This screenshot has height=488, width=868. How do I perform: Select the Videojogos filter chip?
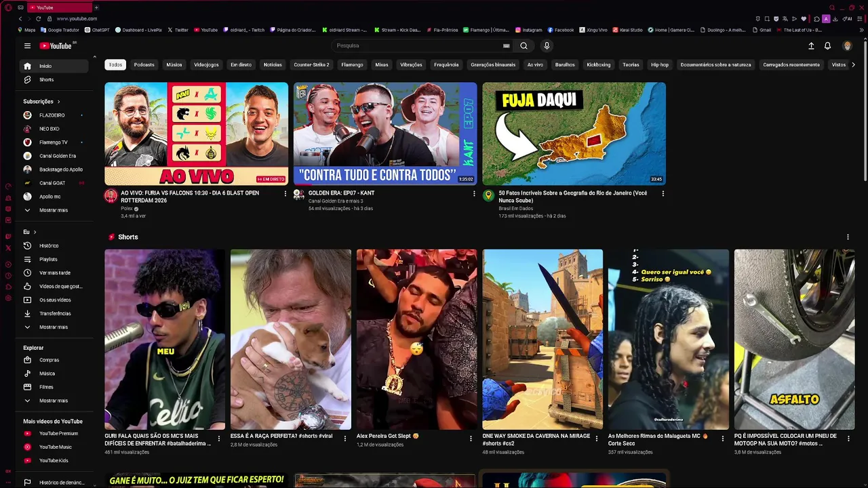click(206, 64)
